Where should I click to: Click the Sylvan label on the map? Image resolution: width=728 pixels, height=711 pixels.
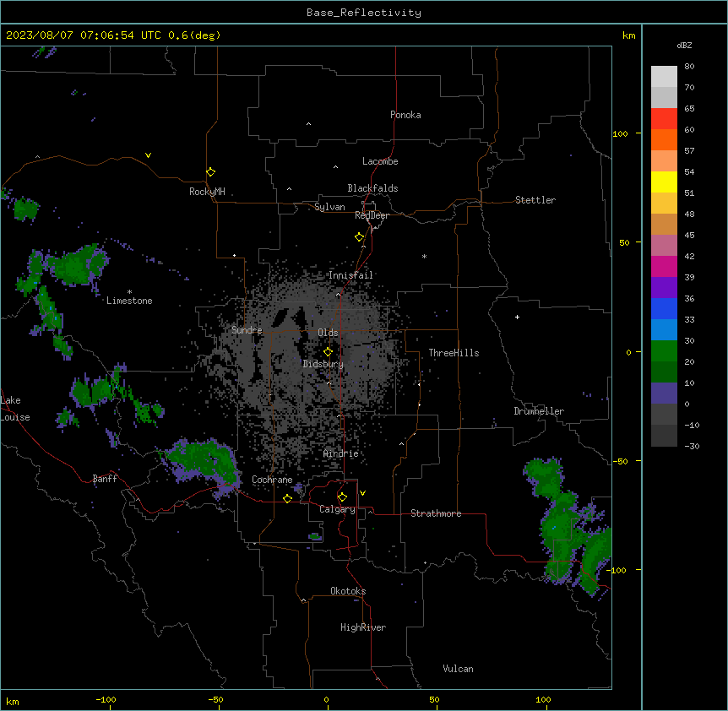pyautogui.click(x=329, y=207)
